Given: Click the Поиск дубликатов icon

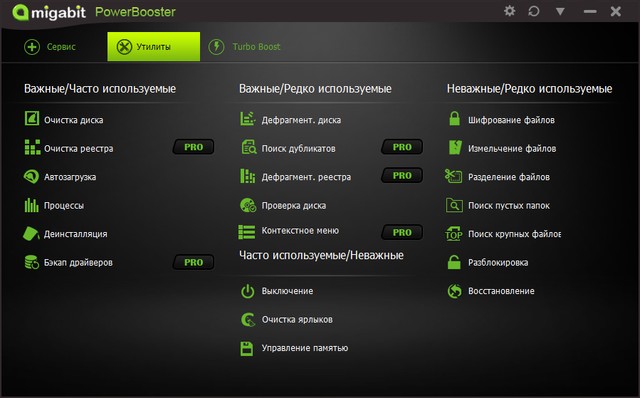Looking at the screenshot, I should (248, 147).
